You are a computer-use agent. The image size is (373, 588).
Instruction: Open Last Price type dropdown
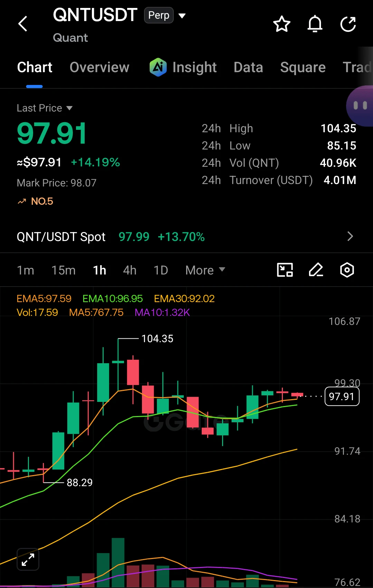click(69, 108)
